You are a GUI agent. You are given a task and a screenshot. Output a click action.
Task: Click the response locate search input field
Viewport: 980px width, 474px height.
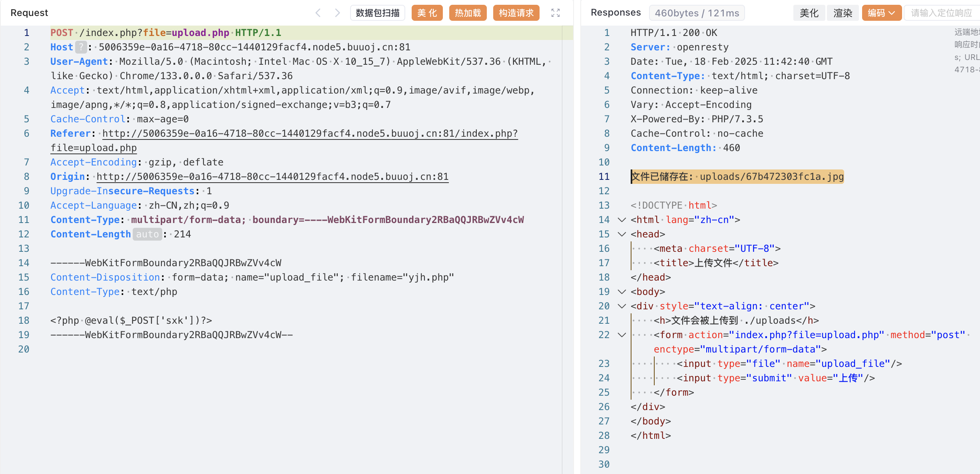coord(941,13)
